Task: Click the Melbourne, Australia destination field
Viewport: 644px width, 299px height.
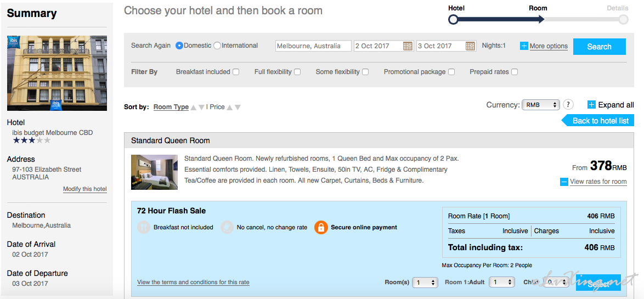Action: pyautogui.click(x=313, y=46)
